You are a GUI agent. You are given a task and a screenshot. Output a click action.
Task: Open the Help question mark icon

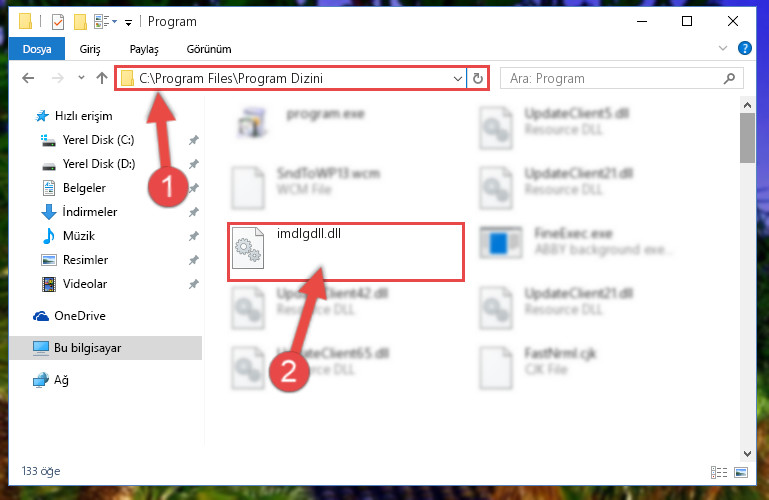coord(744,48)
